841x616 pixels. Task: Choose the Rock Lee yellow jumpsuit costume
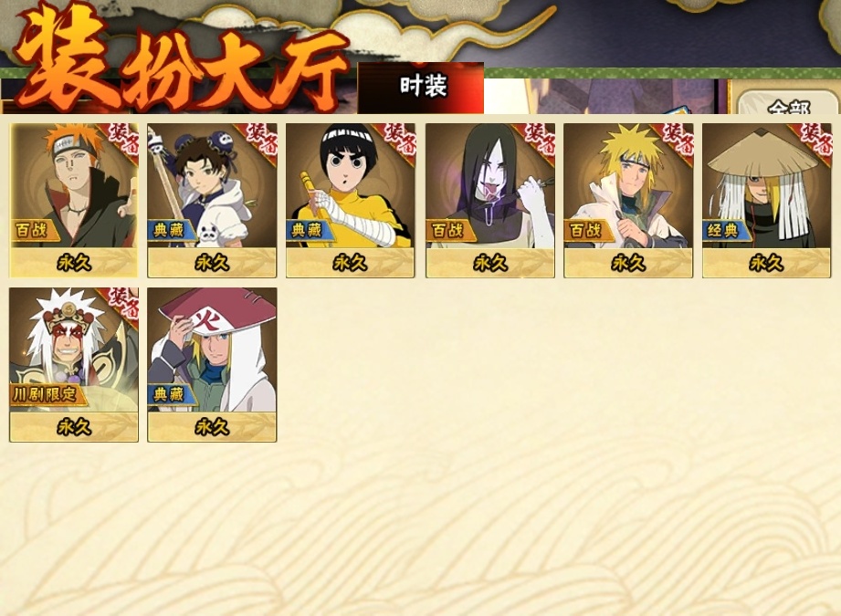coord(351,201)
